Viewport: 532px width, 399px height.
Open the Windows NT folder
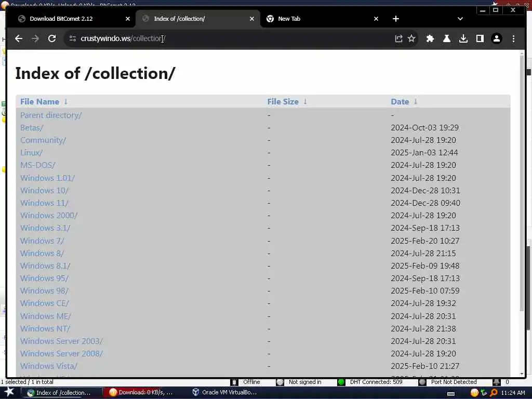click(45, 329)
